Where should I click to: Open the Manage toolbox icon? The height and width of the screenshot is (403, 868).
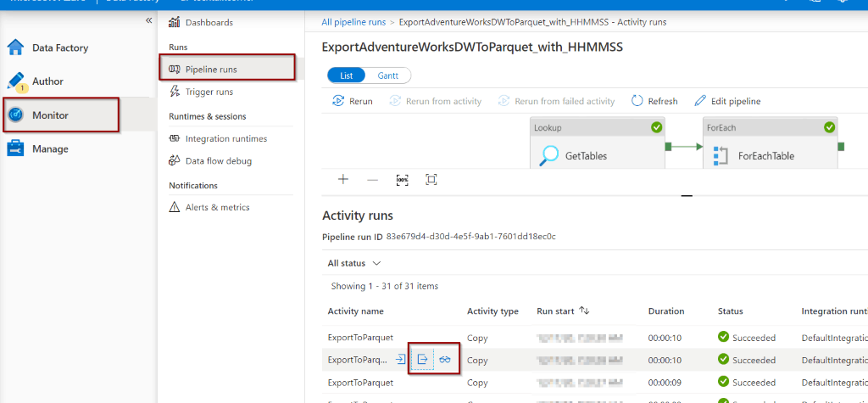pyautogui.click(x=15, y=148)
